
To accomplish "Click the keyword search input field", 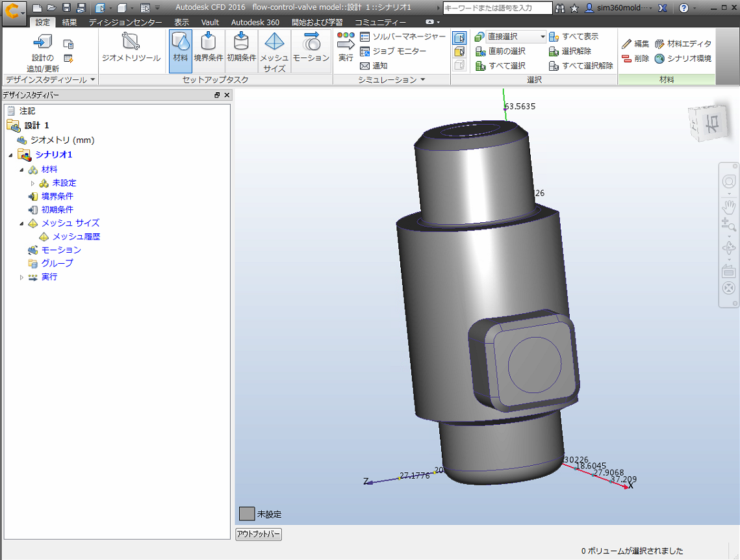I will pyautogui.click(x=498, y=8).
